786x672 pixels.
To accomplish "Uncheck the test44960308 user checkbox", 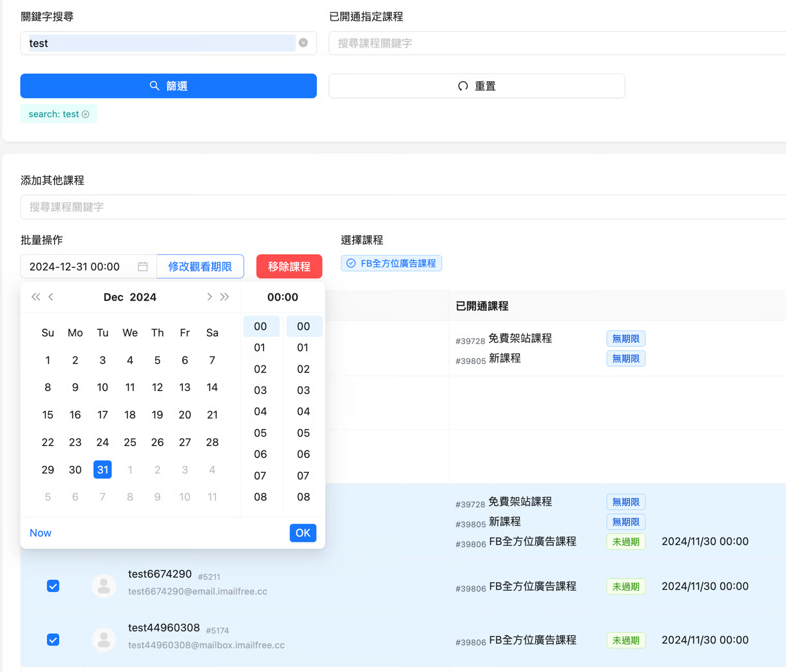I will (53, 640).
